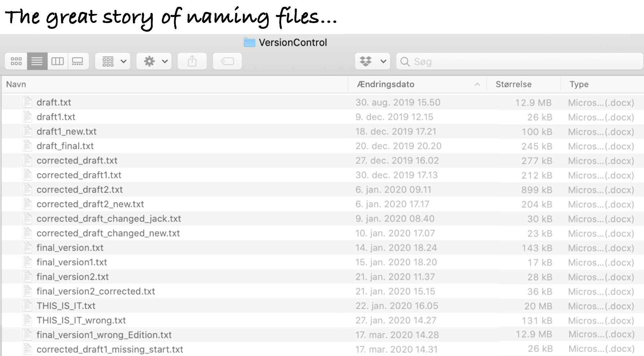Click the 899 kB size cell
This screenshot has width=644, height=356.
(x=536, y=190)
